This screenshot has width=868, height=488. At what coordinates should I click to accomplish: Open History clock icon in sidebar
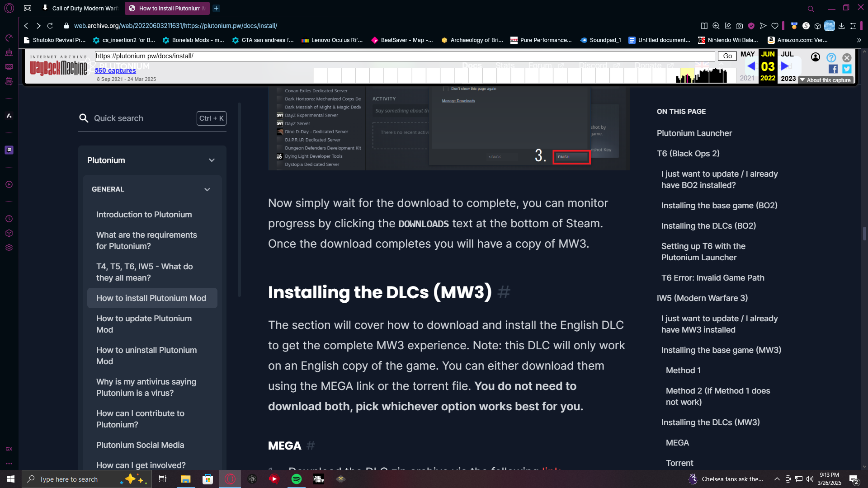[x=9, y=219]
